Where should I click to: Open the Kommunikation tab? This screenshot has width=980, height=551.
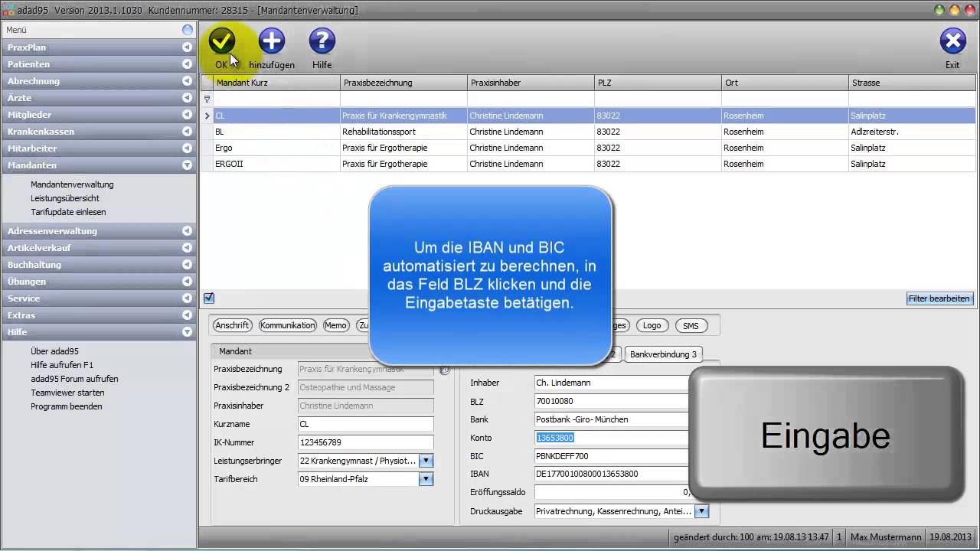(288, 325)
